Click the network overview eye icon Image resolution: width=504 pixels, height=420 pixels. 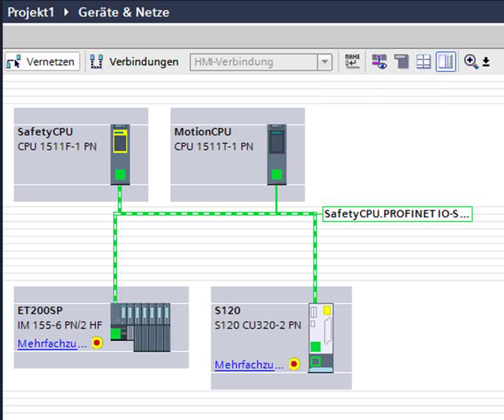pos(379,61)
